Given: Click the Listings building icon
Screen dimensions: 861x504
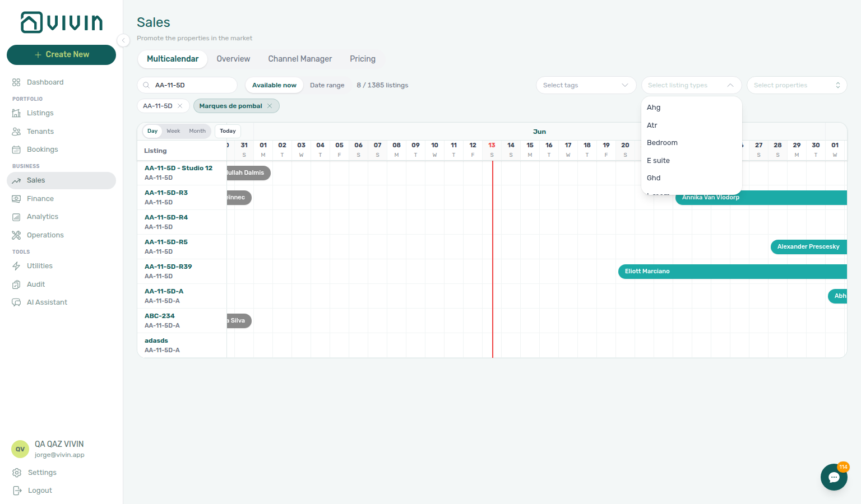Looking at the screenshot, I should [16, 113].
